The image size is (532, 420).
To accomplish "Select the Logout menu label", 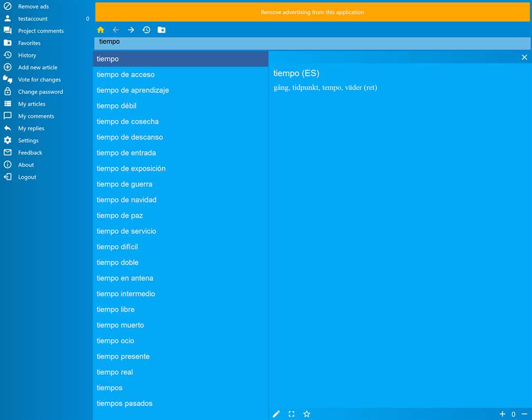I will [27, 177].
